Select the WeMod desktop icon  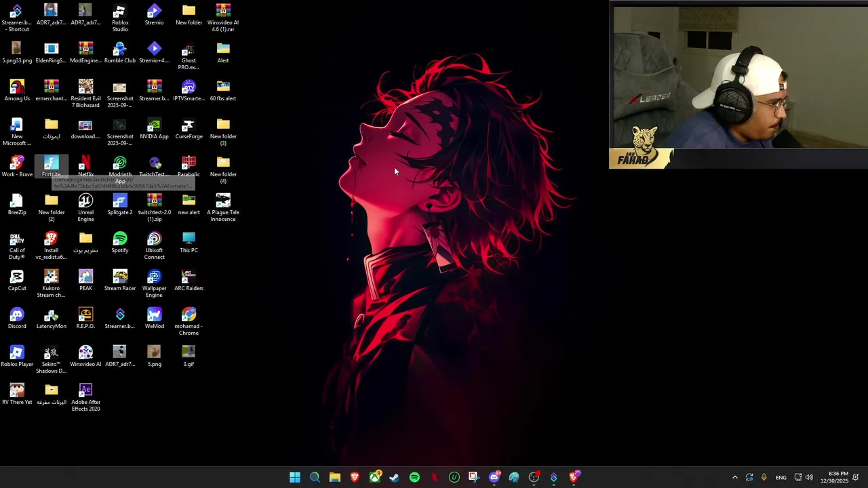pos(154,319)
